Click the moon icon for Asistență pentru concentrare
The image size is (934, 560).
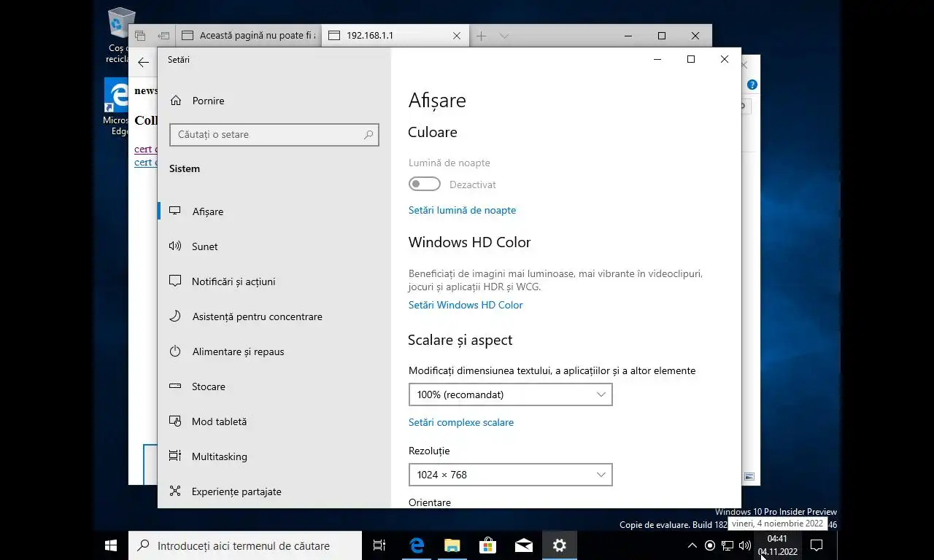(x=175, y=316)
